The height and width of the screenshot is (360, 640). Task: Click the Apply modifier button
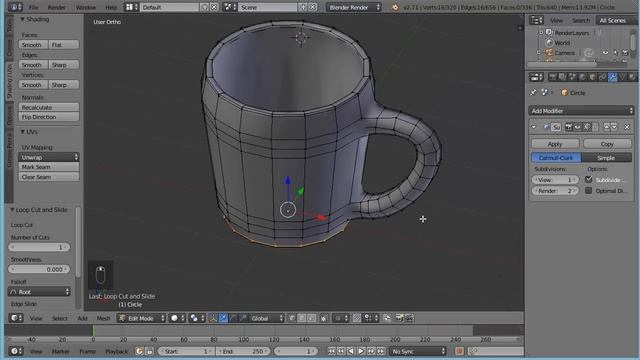(555, 144)
